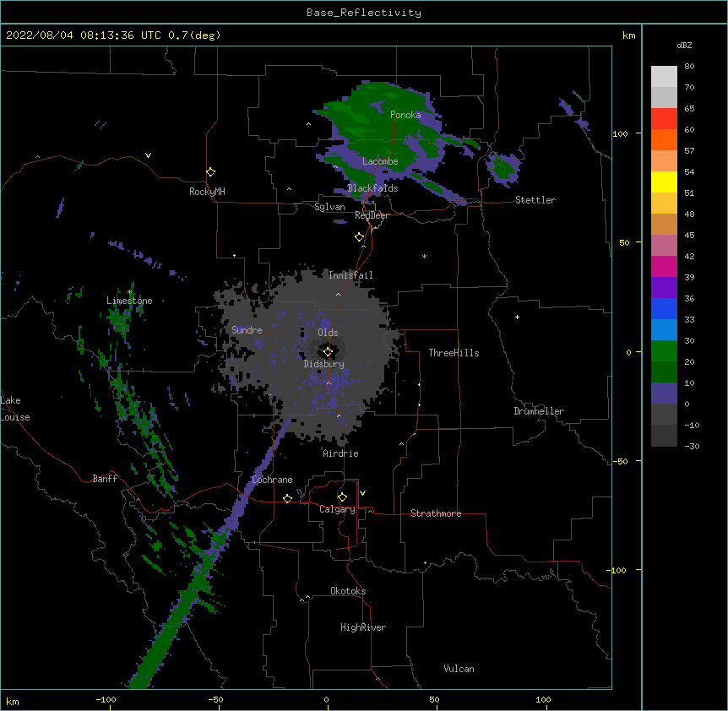Select the Calgary city label

click(337, 509)
